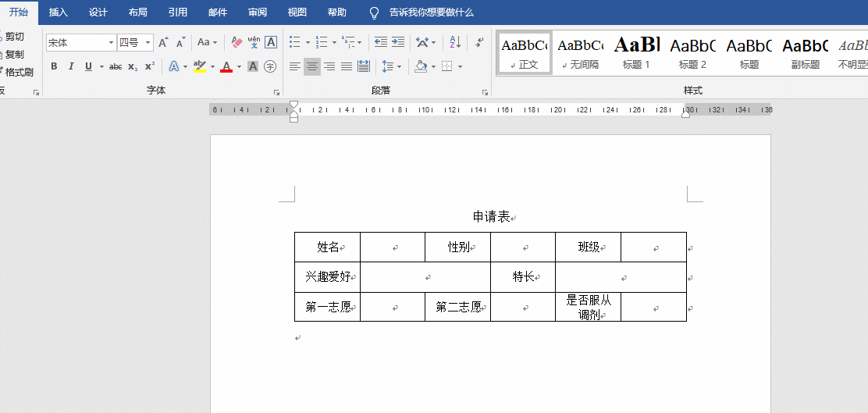Toggle character border button
This screenshot has height=413, width=868.
271,42
